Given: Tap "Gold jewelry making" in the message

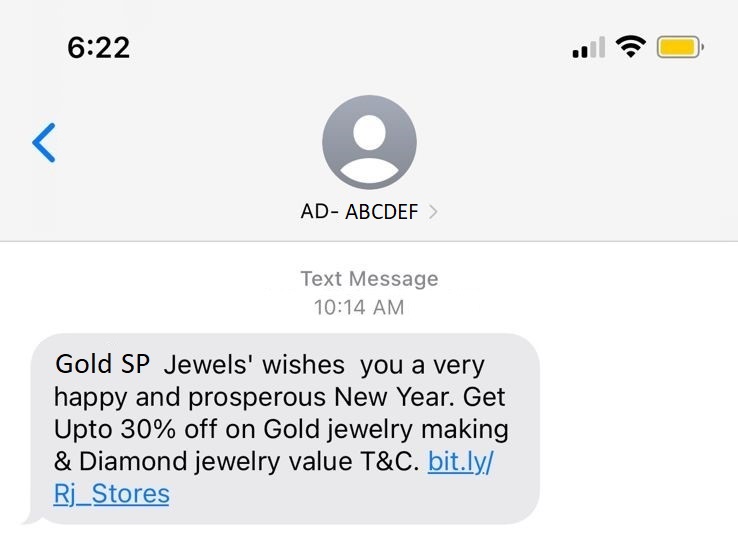Looking at the screenshot, I should pyautogui.click(x=386, y=430).
